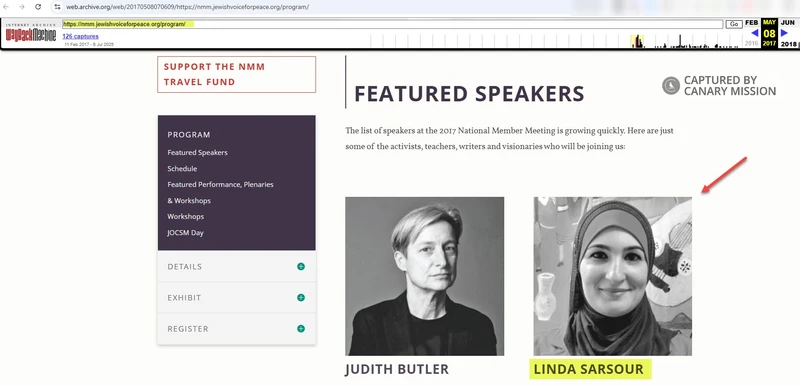800x386 pixels.
Task: Click the PROGRAM section heading
Action: [x=189, y=135]
